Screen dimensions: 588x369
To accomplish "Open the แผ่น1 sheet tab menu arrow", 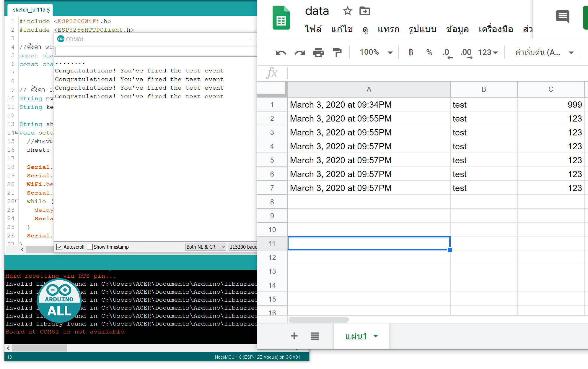I will point(376,336).
